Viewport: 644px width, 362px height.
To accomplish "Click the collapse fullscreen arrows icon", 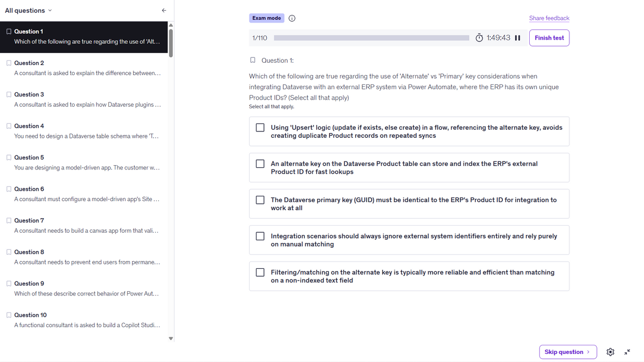I will tap(627, 352).
